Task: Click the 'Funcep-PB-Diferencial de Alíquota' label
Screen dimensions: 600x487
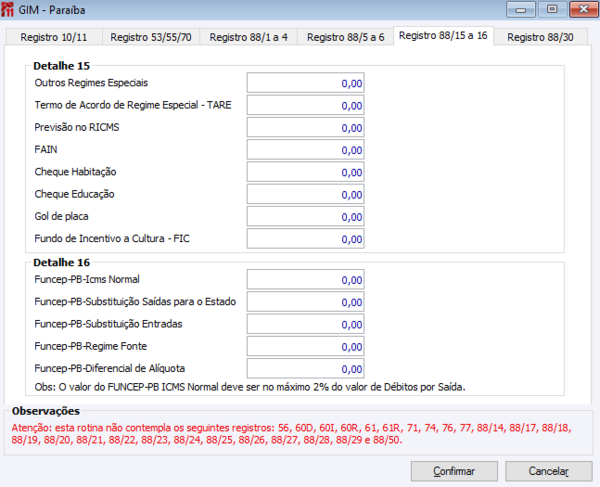Action: 109,368
